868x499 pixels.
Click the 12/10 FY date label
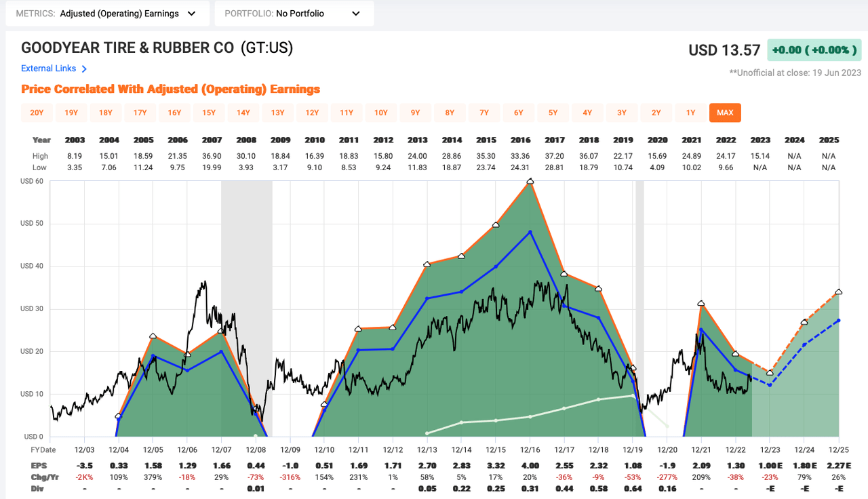324,450
